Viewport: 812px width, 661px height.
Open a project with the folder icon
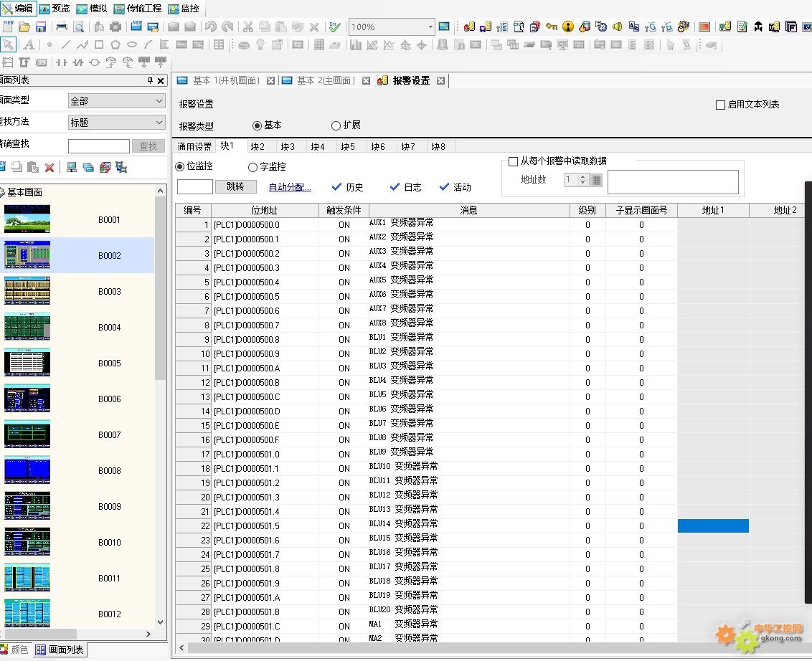click(x=24, y=27)
